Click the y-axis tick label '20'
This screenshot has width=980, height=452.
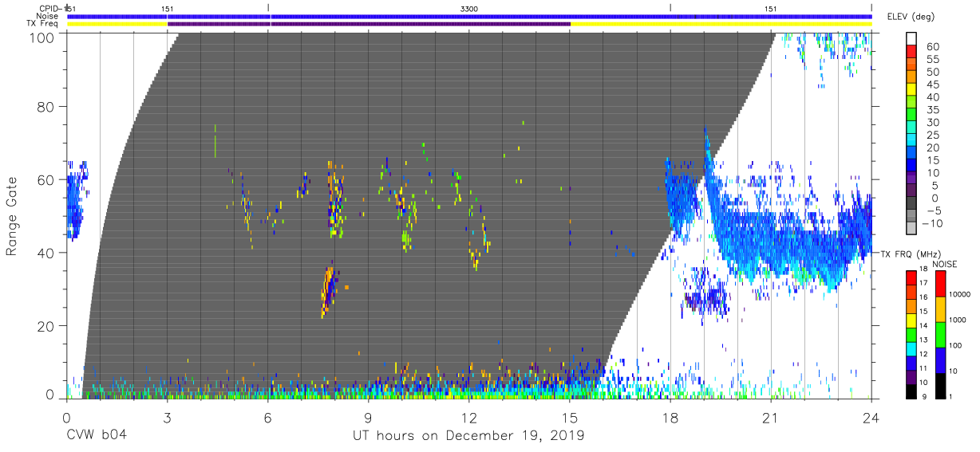(45, 326)
